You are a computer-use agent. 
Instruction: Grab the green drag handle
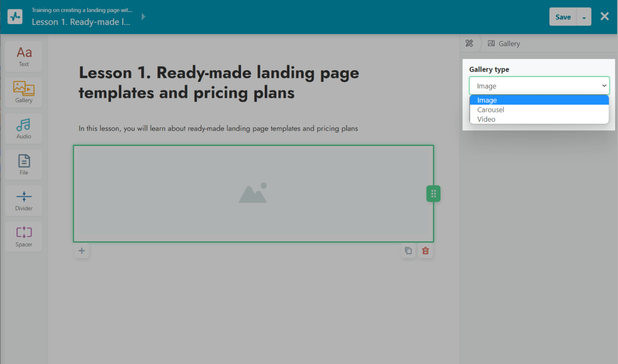click(x=433, y=194)
